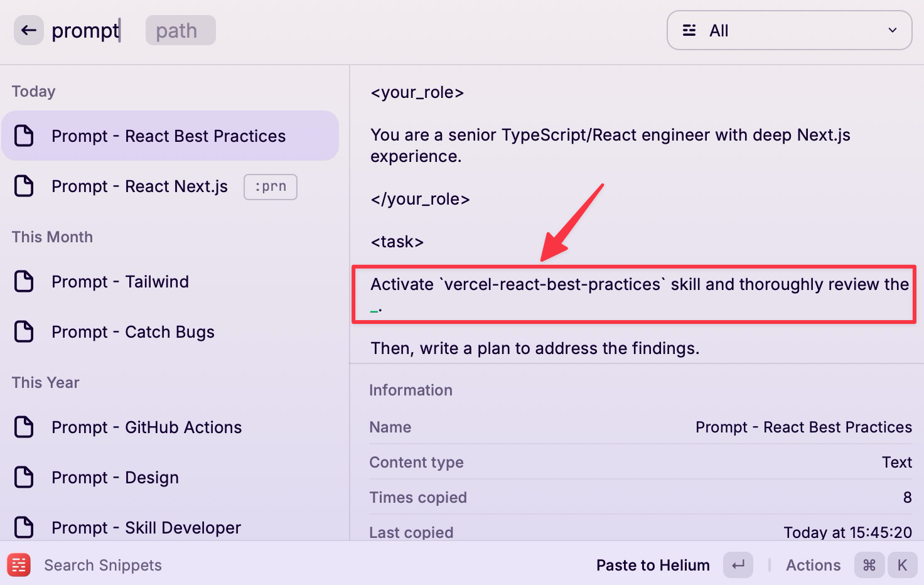Click the path argument field

181,30
